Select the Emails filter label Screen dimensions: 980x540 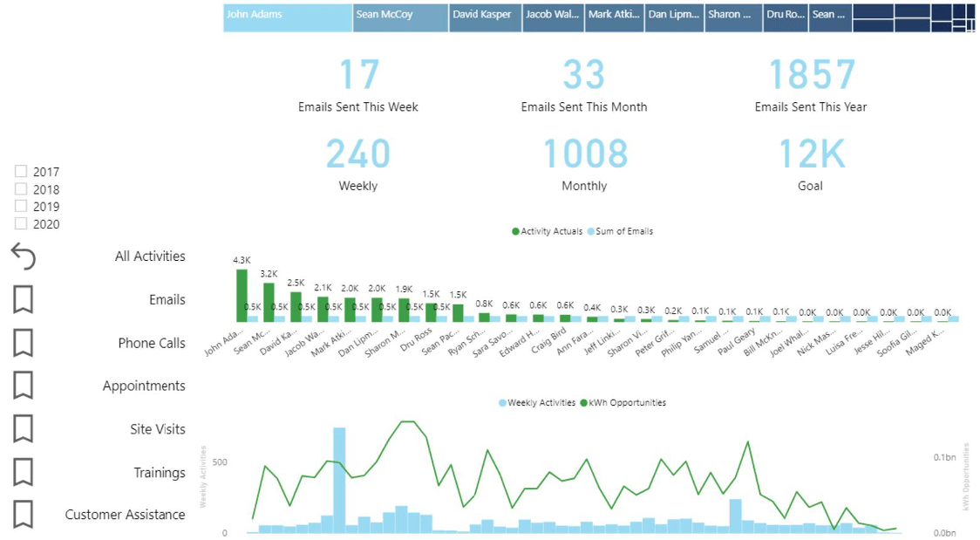point(169,299)
